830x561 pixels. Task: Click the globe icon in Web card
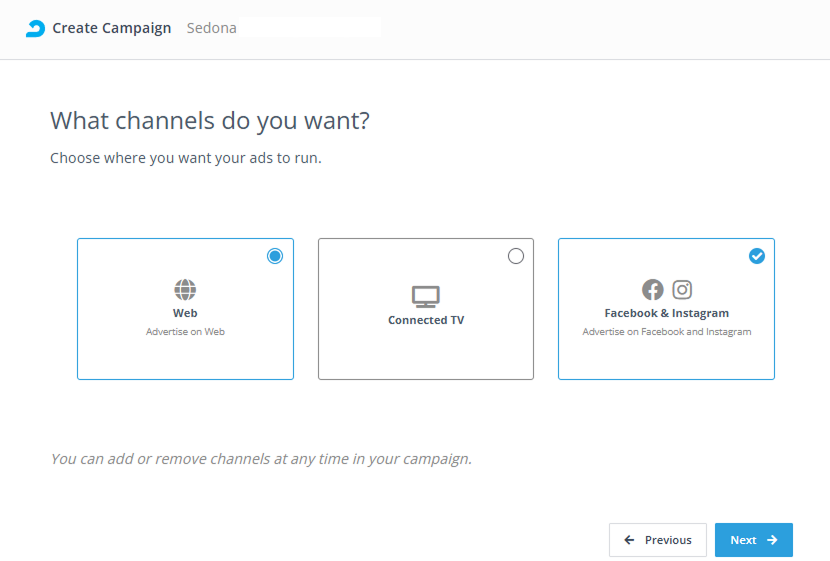185,290
